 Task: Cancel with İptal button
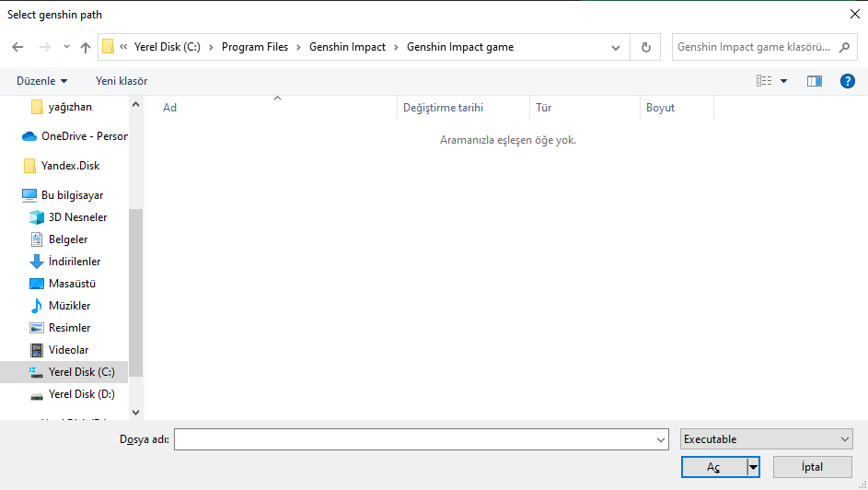(812, 467)
